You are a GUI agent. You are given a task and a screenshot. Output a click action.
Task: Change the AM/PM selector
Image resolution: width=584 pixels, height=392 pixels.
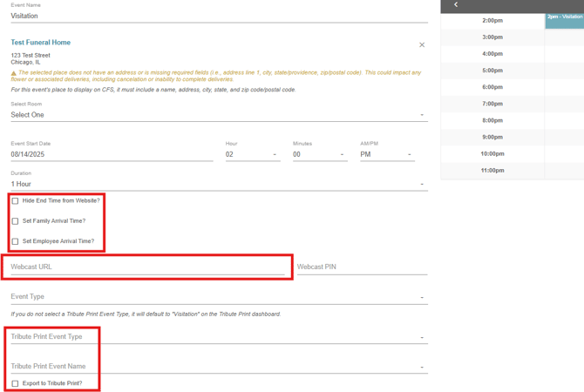pos(387,154)
